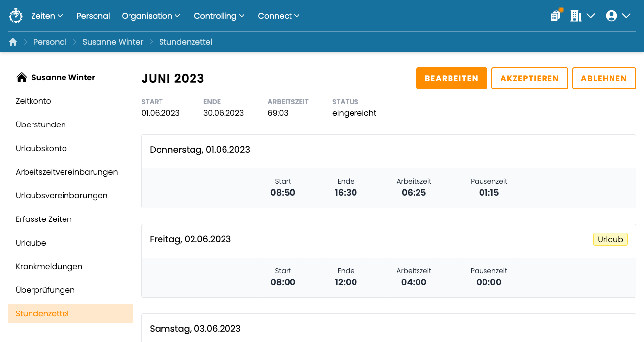Click Samstag, 03.06.2023 card header

coord(388,328)
